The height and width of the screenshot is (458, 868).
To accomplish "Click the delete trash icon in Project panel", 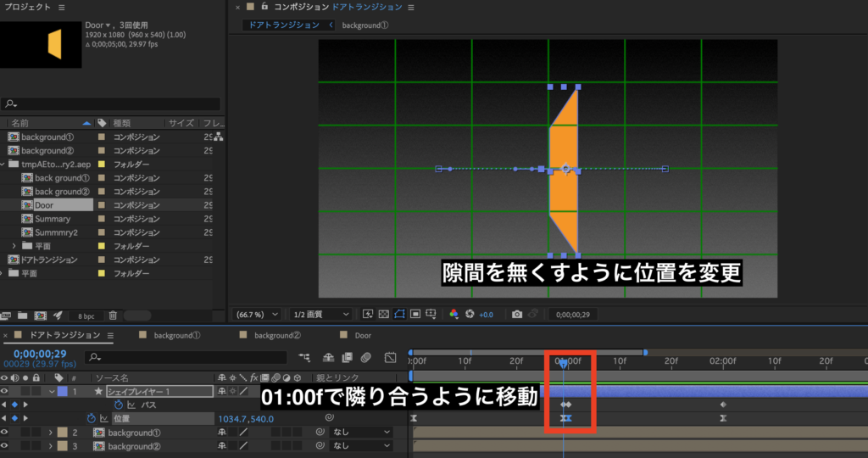I will [113, 316].
